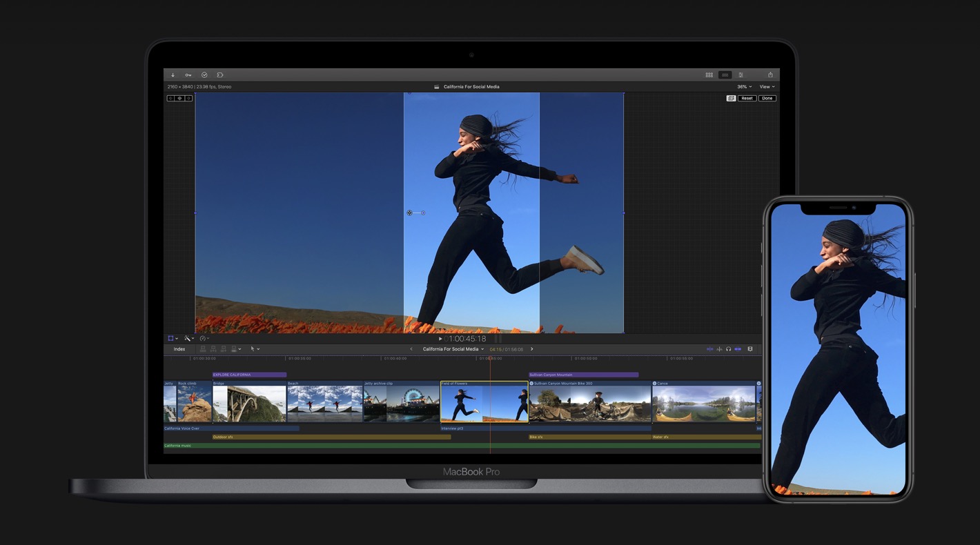Toggle audio skimming waveform button
The image size is (980, 545).
point(719,349)
